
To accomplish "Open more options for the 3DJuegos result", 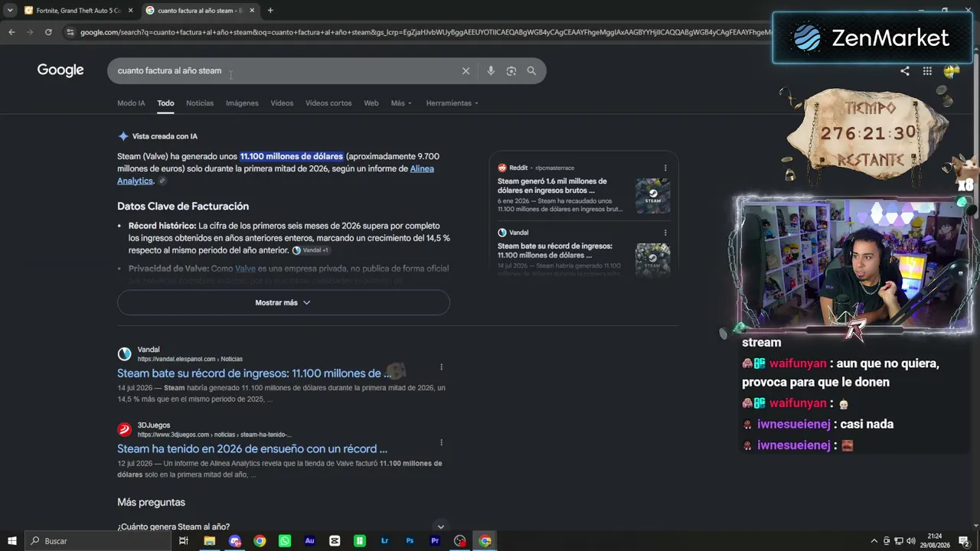I will tap(442, 442).
